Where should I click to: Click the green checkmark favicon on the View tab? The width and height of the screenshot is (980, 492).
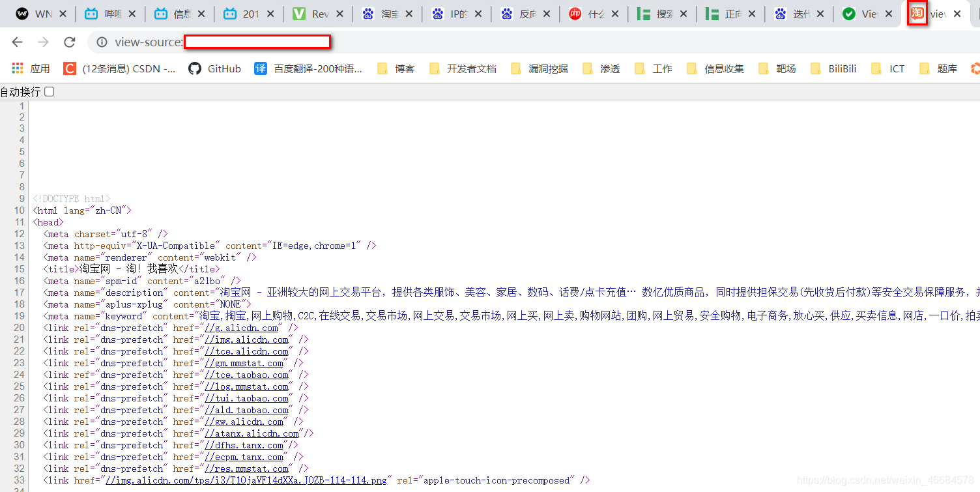click(x=850, y=13)
